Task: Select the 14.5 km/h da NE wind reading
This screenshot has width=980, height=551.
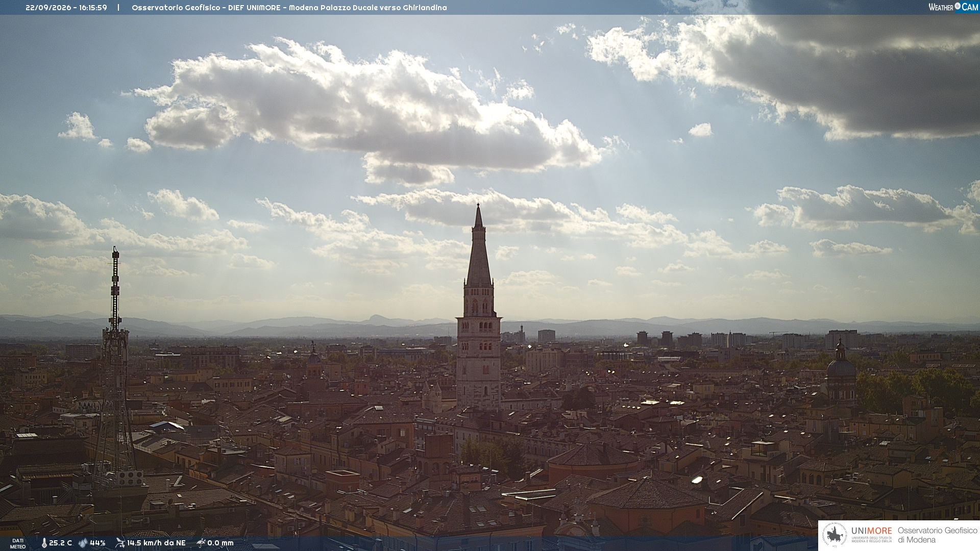Action: tap(156, 543)
